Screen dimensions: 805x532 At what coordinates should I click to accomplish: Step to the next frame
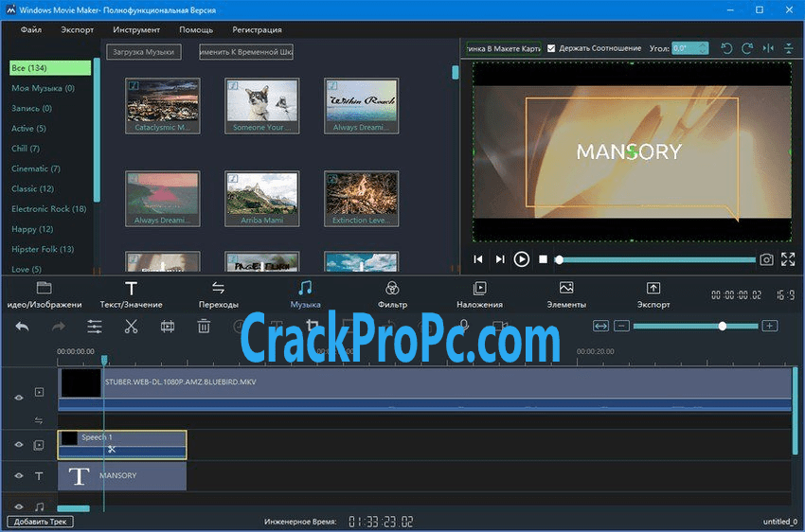(x=499, y=259)
